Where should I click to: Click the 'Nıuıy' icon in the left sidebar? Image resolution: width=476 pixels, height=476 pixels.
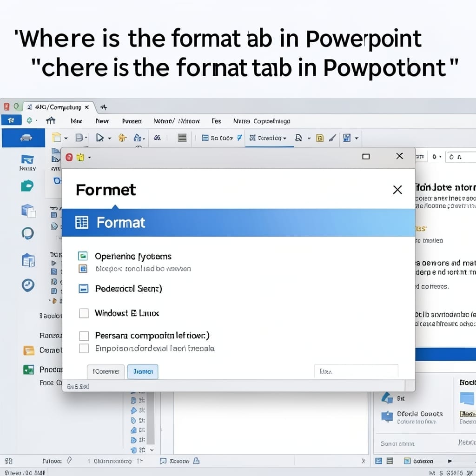tap(27, 163)
